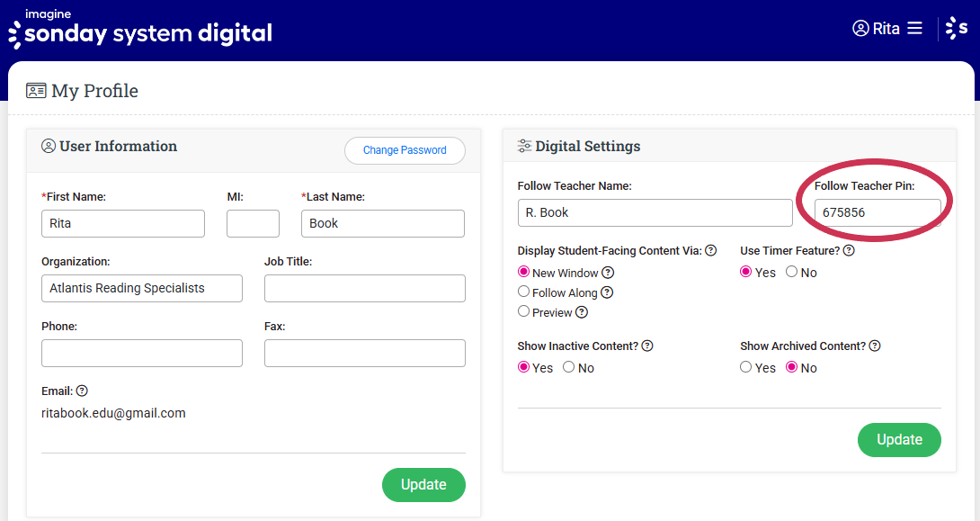
Task: Click the help icon beside Email label
Action: point(82,391)
